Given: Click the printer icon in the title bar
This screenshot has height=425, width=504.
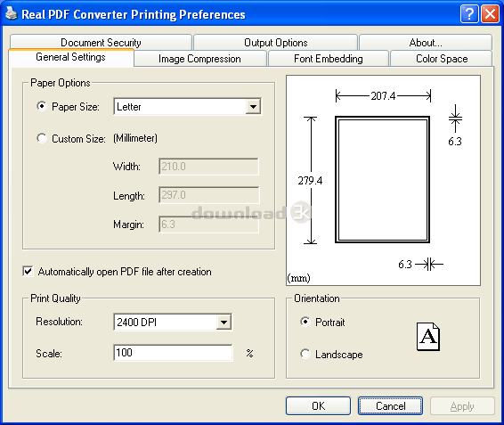Looking at the screenshot, I should pos(12,13).
